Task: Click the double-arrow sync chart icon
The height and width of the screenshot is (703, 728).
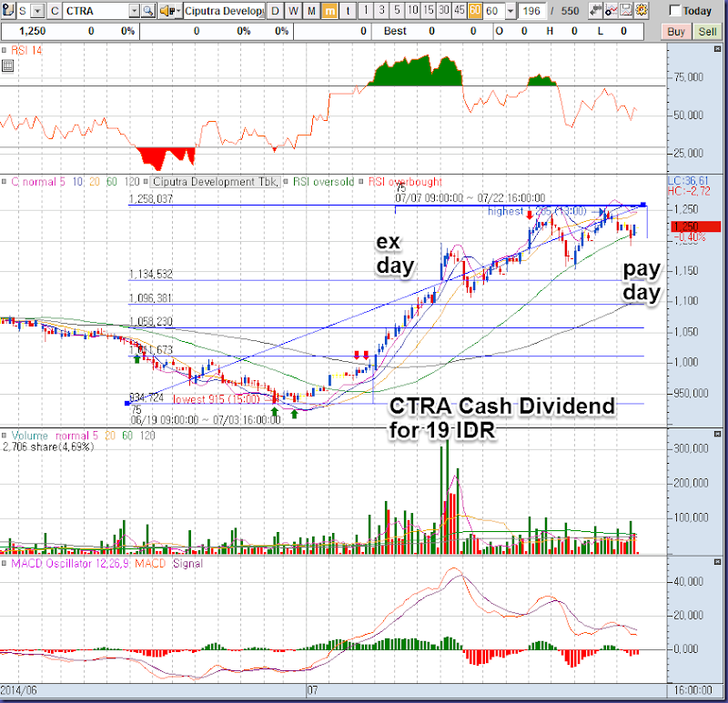Action: (595, 10)
